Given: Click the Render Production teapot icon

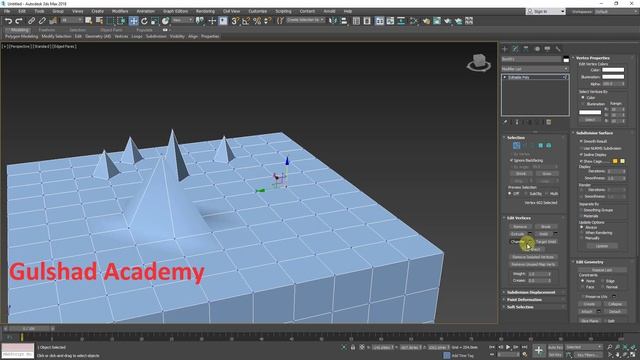Looking at the screenshot, I should coord(448,21).
